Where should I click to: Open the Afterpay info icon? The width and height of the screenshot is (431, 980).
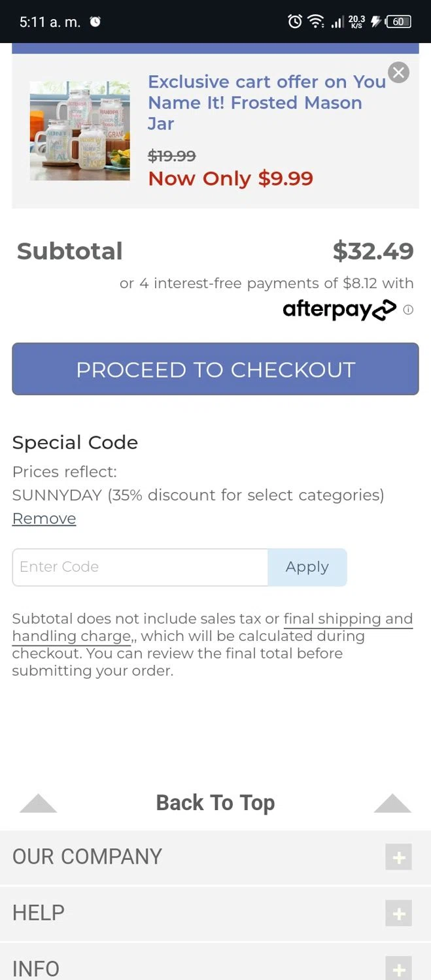click(408, 310)
